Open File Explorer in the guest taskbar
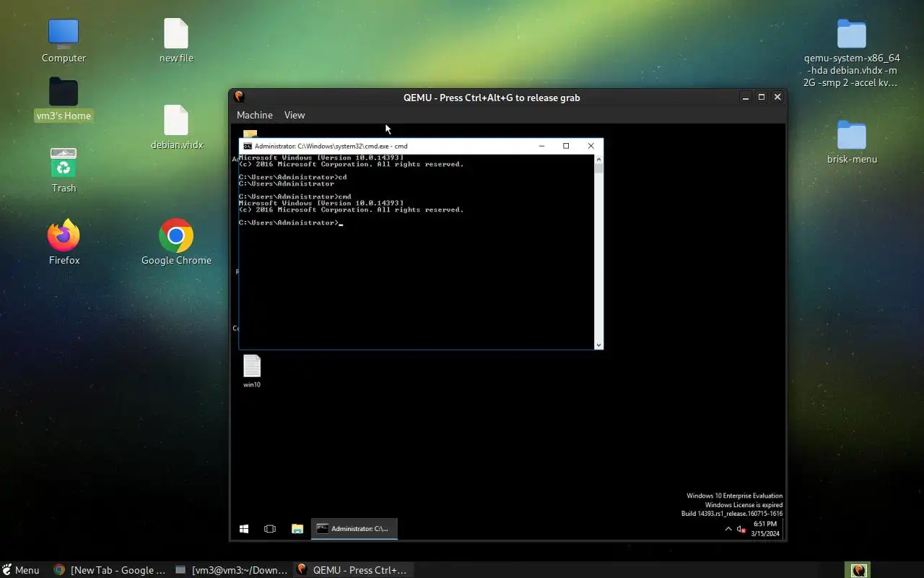The height and width of the screenshot is (578, 924). tap(297, 529)
